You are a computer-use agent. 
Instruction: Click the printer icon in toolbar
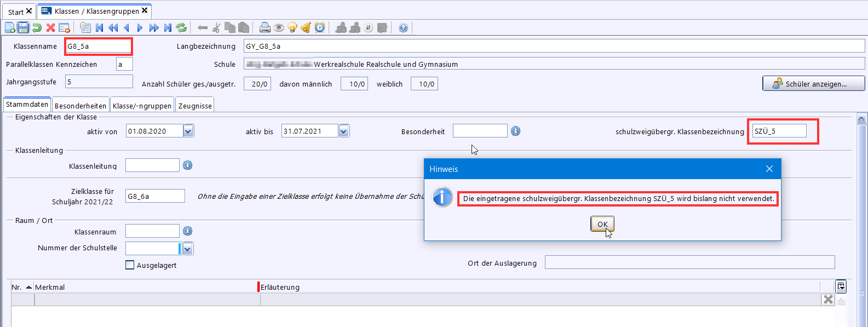point(265,27)
